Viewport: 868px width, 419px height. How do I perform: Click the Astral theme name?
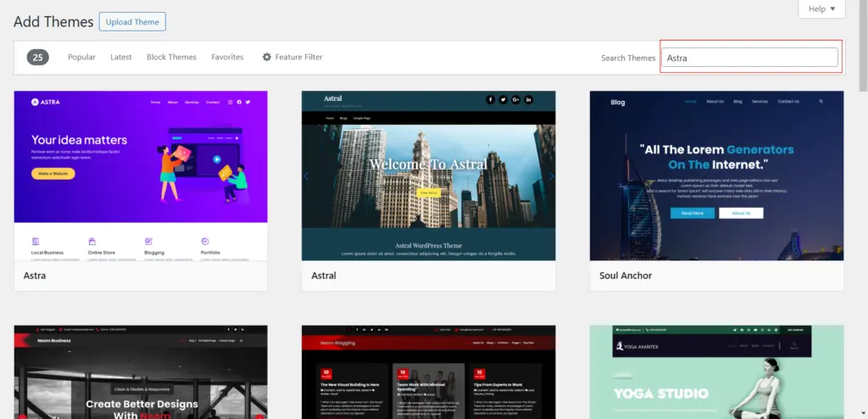pyautogui.click(x=323, y=276)
